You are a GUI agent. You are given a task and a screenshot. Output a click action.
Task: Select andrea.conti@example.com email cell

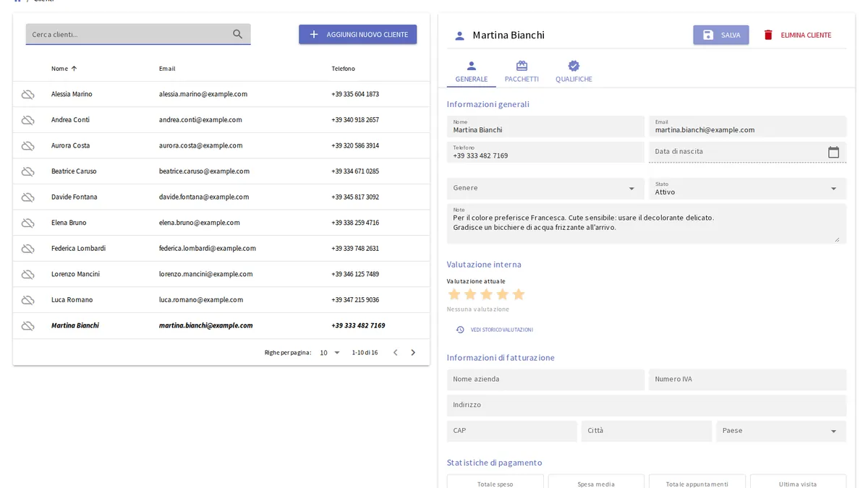tap(200, 120)
